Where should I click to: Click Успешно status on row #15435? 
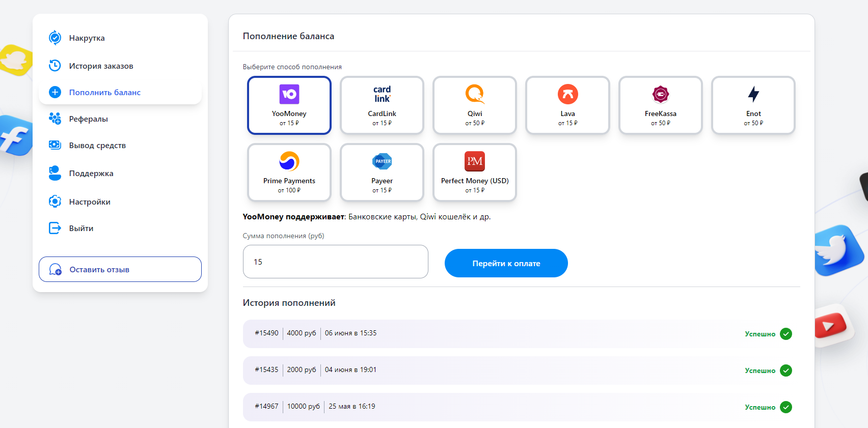(x=760, y=370)
